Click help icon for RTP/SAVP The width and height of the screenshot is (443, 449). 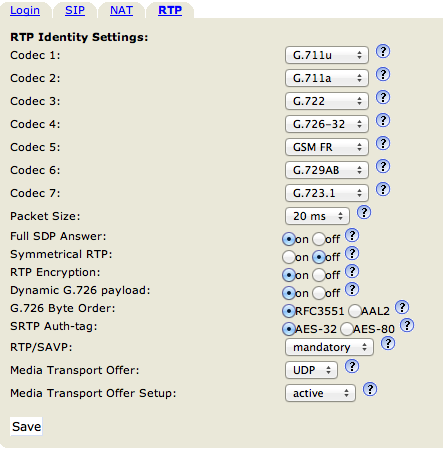tap(388, 343)
